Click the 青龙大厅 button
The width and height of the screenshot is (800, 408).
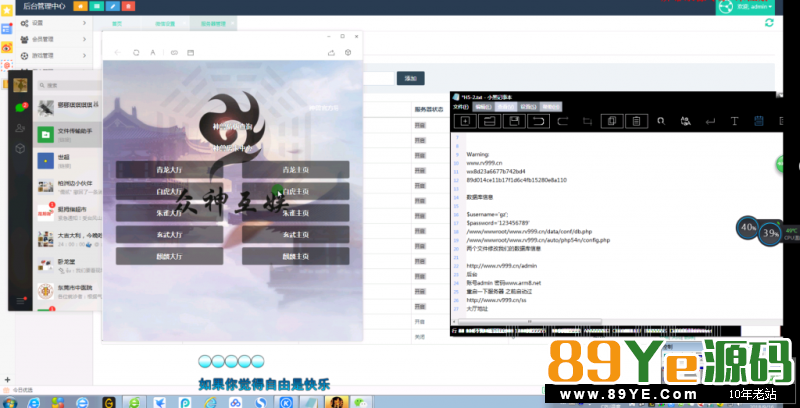coord(169,170)
